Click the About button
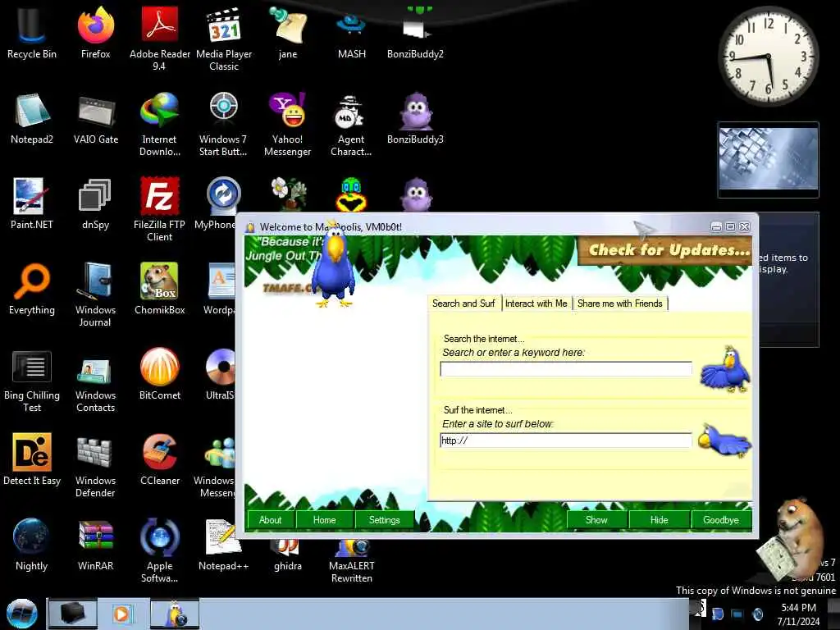 coord(270,519)
